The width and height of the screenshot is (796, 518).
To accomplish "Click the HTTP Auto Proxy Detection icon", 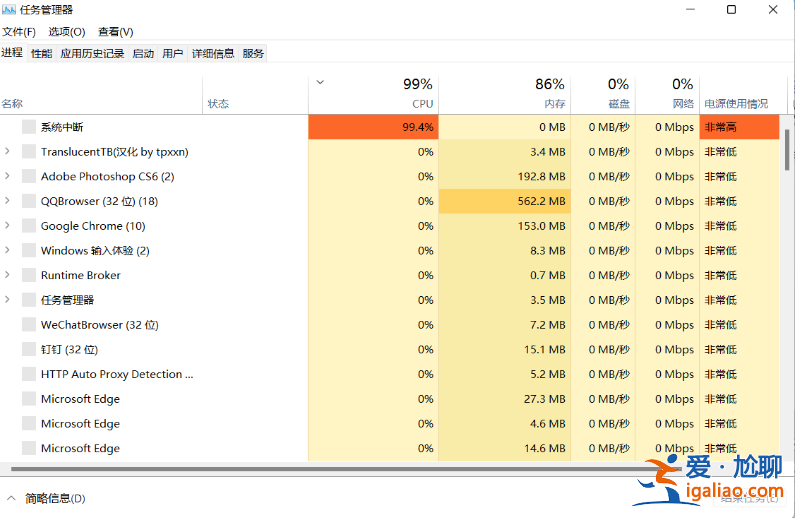I will (x=29, y=374).
